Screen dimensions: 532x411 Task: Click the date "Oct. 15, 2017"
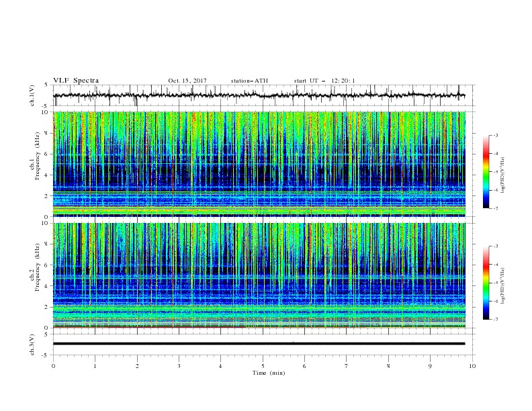pos(187,81)
